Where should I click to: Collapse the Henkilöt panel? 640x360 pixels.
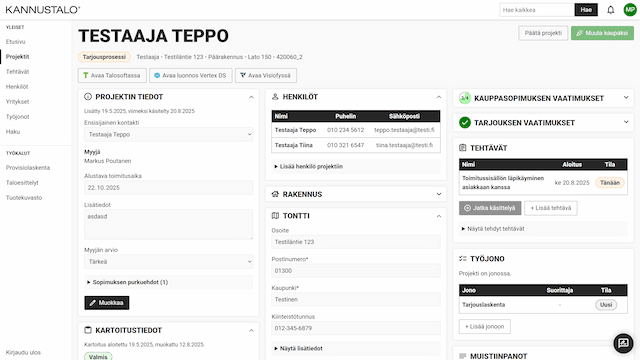tap(439, 97)
